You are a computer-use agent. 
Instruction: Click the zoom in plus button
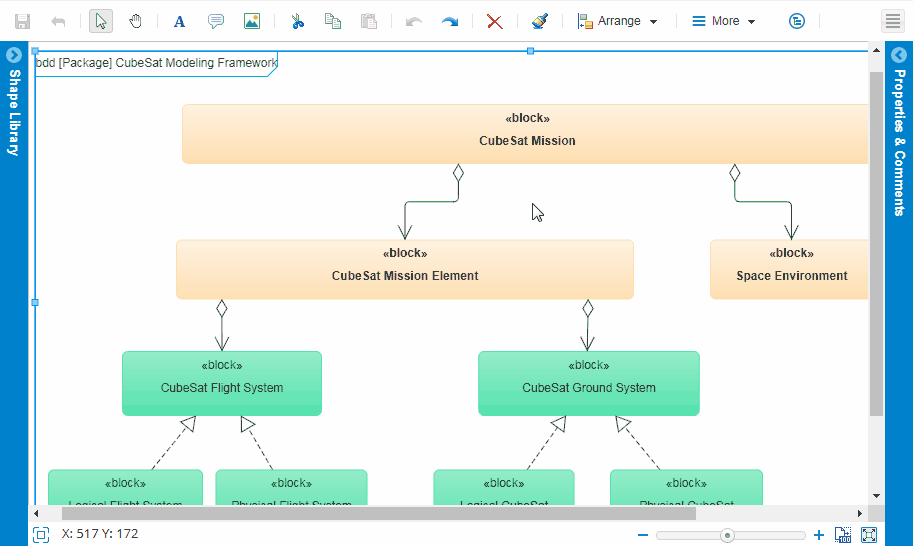pyautogui.click(x=819, y=535)
